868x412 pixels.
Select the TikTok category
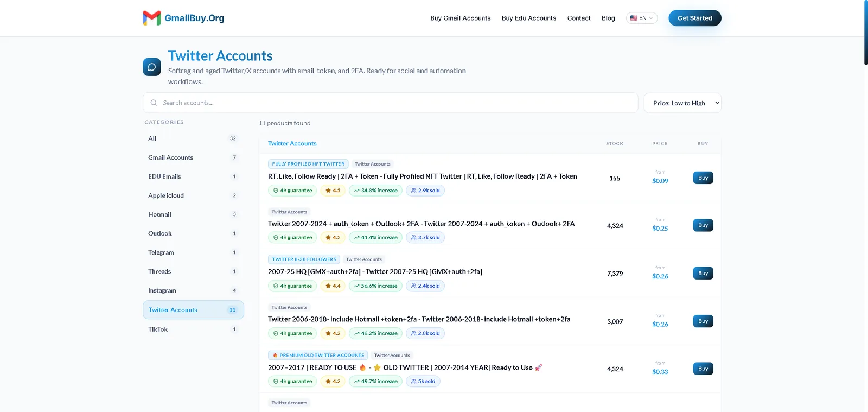click(x=193, y=329)
